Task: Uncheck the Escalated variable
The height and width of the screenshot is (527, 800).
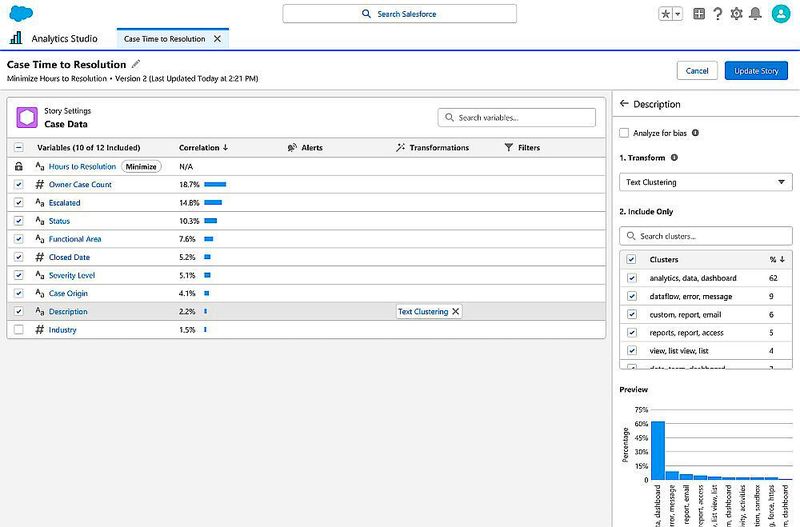Action: pyautogui.click(x=19, y=203)
